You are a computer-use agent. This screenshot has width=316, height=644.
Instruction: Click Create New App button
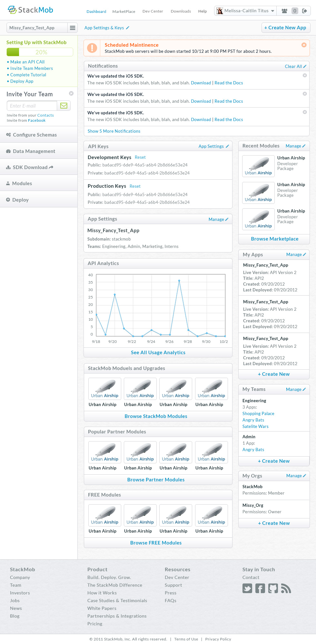[x=286, y=28]
